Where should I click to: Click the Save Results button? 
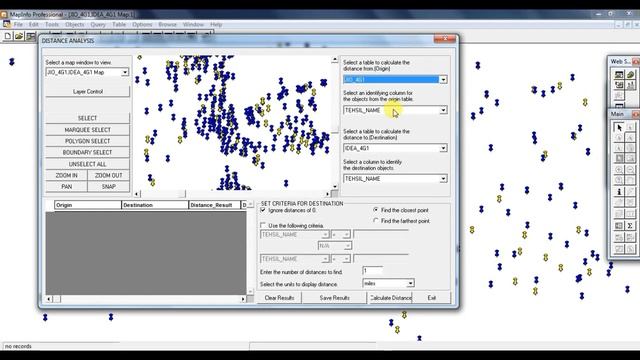coord(335,298)
